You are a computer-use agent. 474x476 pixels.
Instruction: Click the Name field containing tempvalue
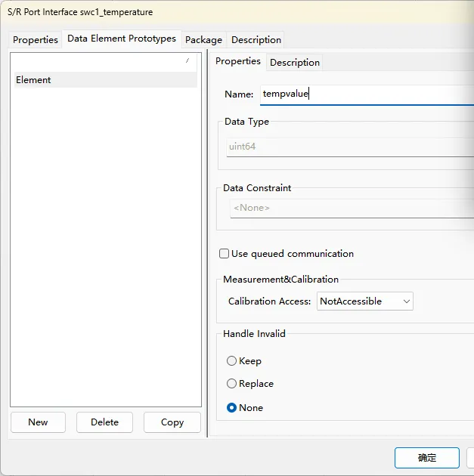363,94
